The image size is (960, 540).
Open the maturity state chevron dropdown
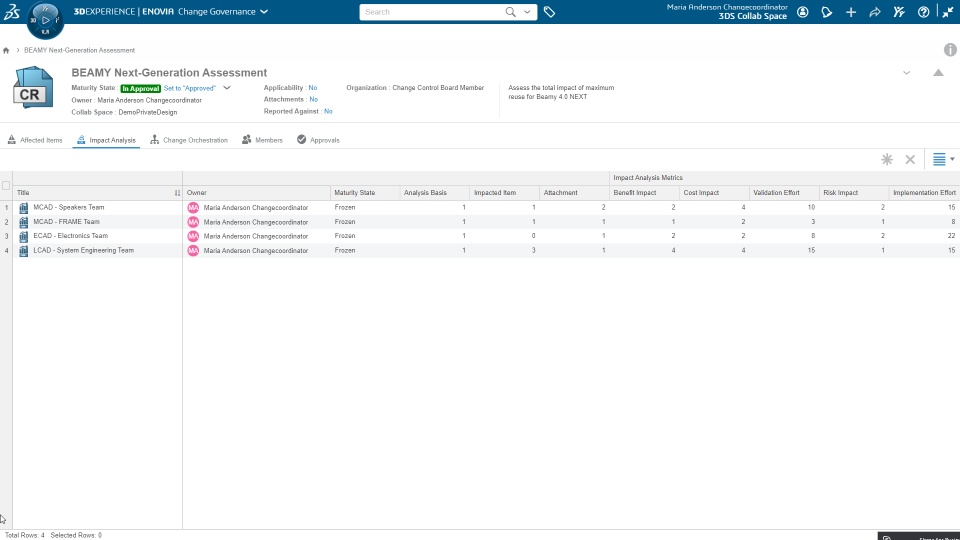point(227,88)
